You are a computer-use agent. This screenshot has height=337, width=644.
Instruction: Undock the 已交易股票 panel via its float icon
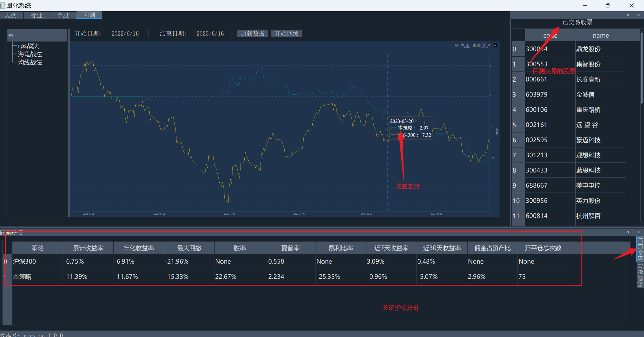(628, 15)
